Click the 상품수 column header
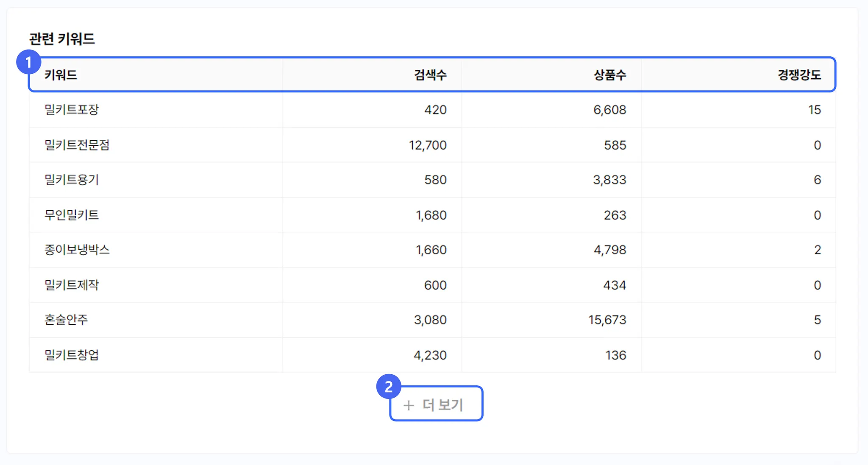The image size is (868, 465). (609, 75)
